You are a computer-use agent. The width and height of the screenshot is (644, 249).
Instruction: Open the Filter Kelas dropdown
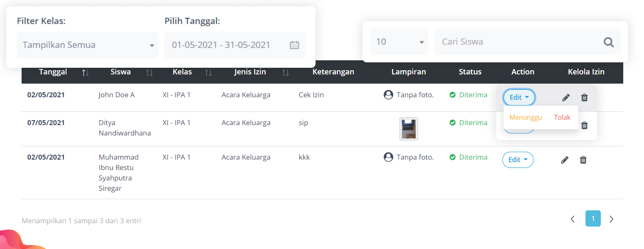point(88,45)
